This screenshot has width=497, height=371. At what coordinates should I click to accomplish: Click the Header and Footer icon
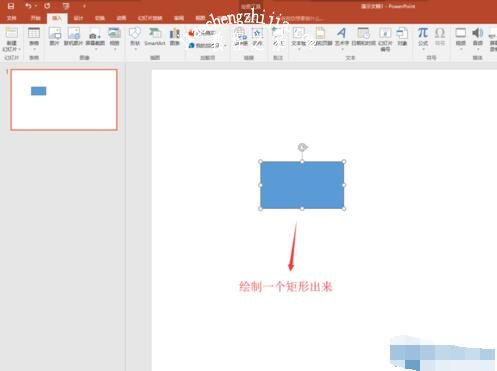click(320, 33)
